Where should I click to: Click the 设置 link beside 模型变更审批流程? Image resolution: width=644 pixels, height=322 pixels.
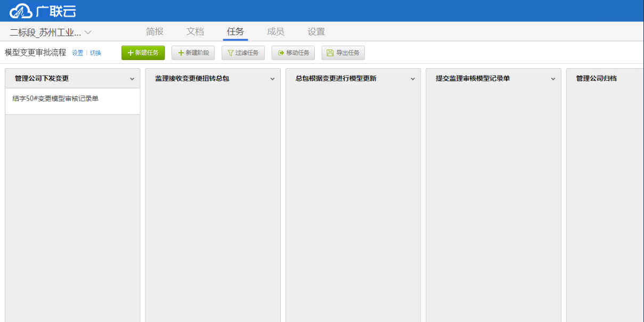[77, 53]
